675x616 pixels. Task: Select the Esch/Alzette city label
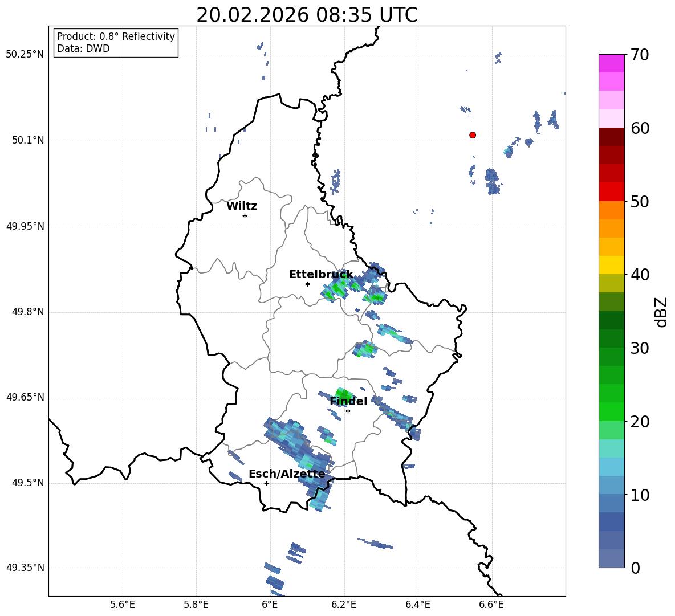tap(287, 474)
